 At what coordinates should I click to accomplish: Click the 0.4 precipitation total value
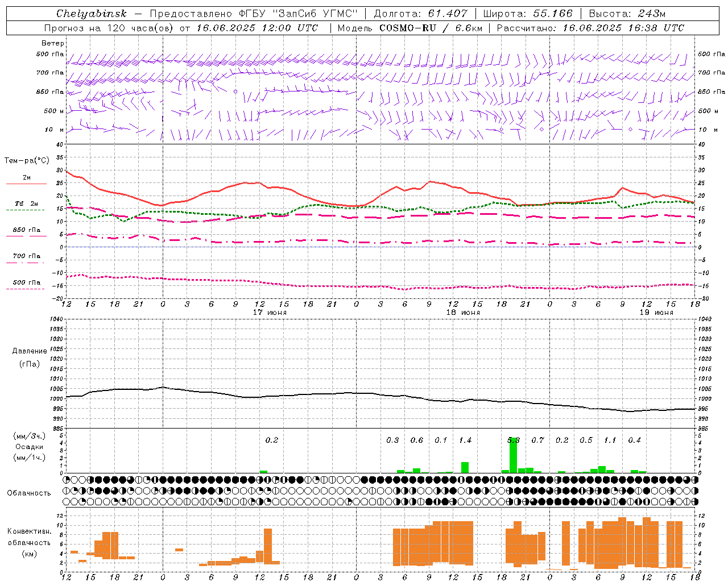click(x=634, y=440)
